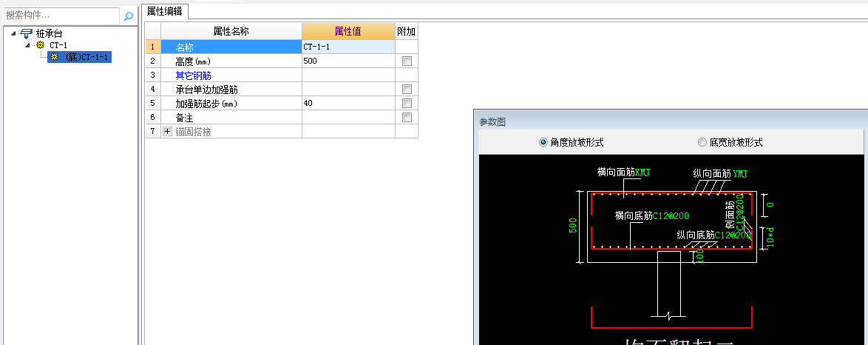Click the 附加 column header
The image size is (868, 345).
[x=407, y=32]
